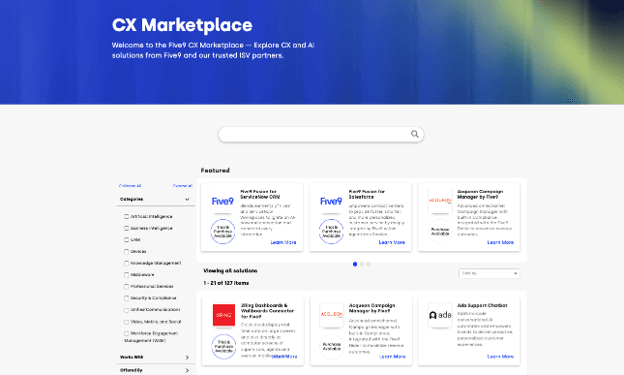Check the Professional Services category
This screenshot has height=375, width=624.
tap(127, 286)
